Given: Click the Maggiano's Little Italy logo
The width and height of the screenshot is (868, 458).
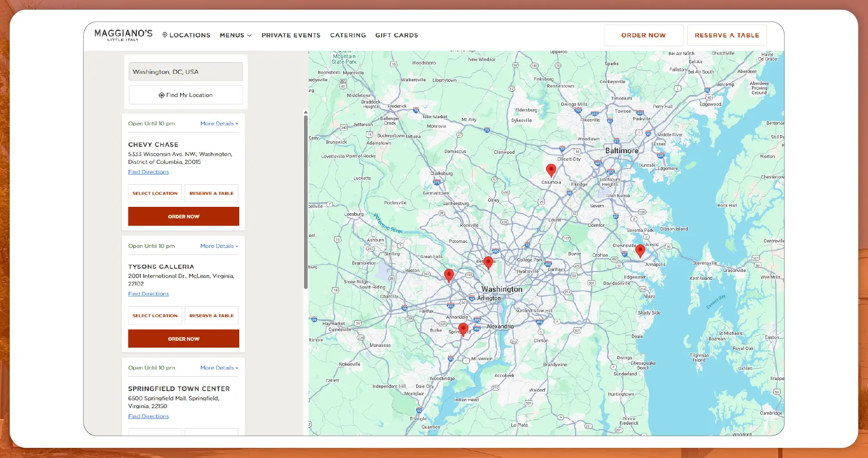Looking at the screenshot, I should tap(123, 35).
